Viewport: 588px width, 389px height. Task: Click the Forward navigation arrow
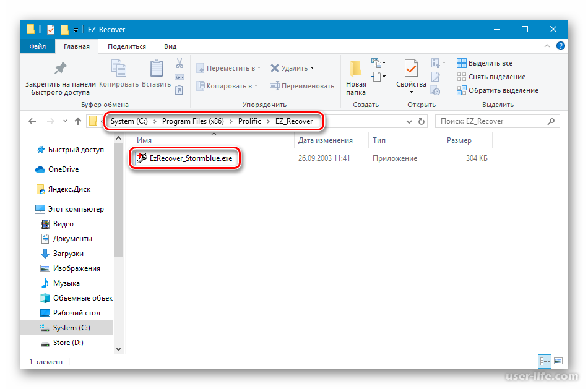point(50,121)
